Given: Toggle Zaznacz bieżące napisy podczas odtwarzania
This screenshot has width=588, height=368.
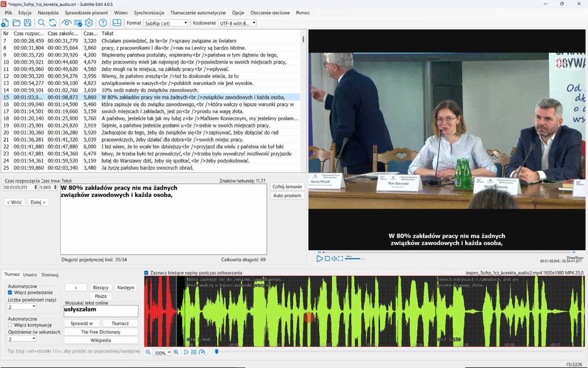Looking at the screenshot, I should [x=146, y=273].
